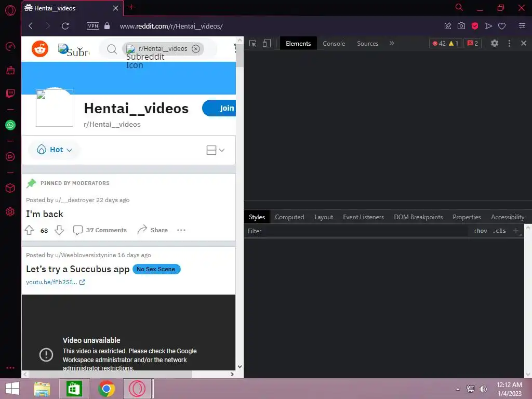Image resolution: width=532 pixels, height=399 pixels.
Task: Join the subreddit
Action: click(x=219, y=108)
